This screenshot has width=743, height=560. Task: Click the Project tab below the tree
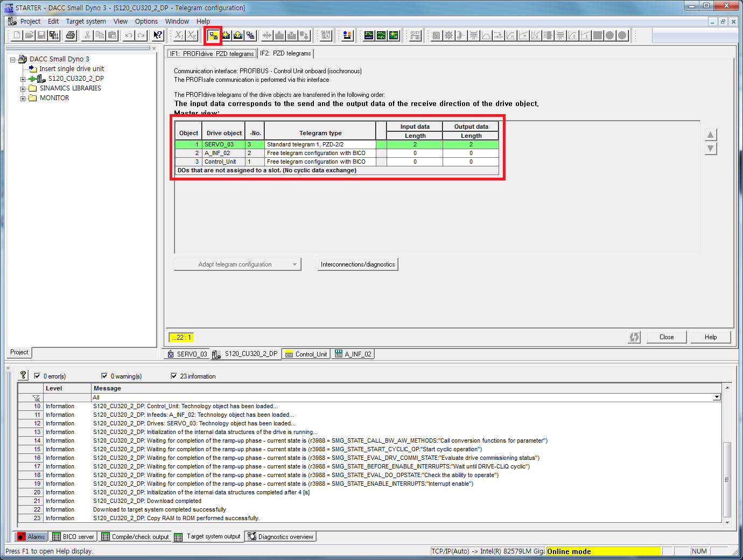point(19,352)
